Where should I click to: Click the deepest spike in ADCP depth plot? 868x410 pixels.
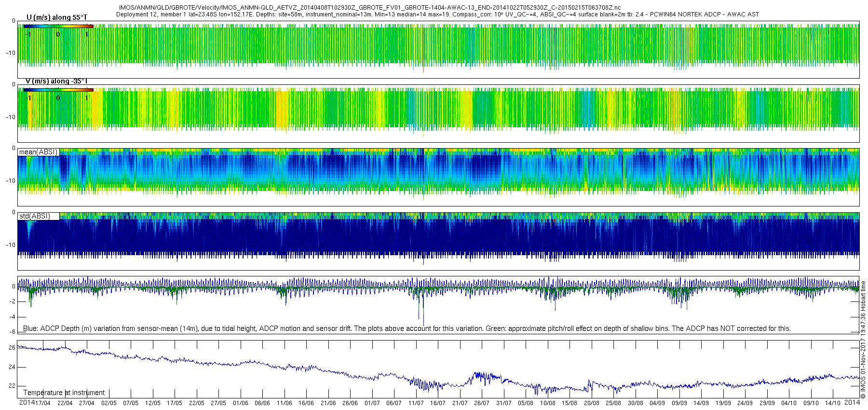click(423, 324)
